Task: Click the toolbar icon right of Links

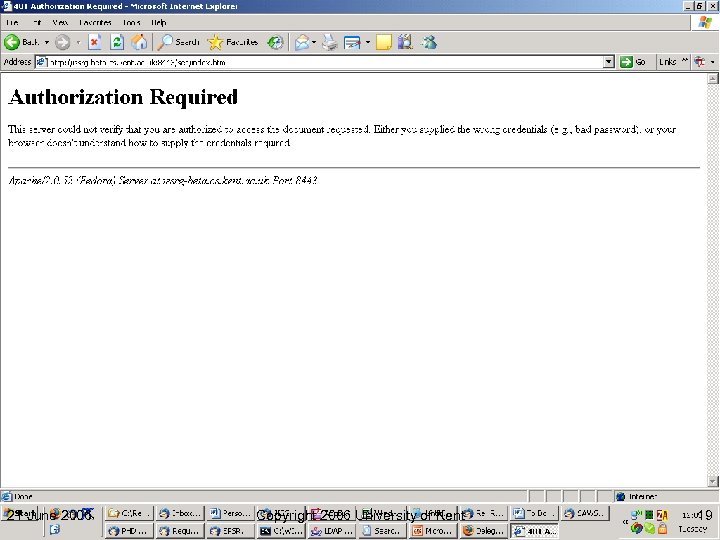Action: [x=700, y=62]
